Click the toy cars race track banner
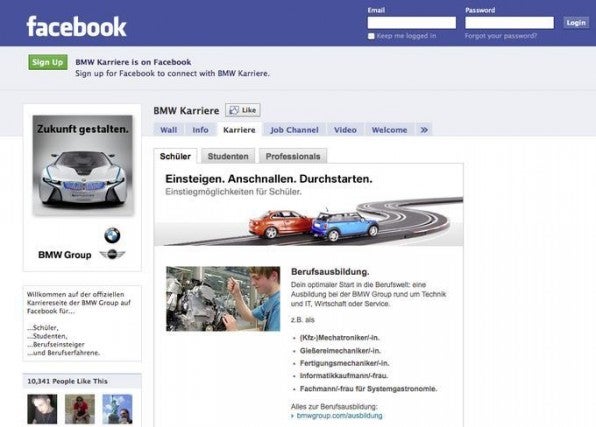596x427 pixels. [x=309, y=222]
